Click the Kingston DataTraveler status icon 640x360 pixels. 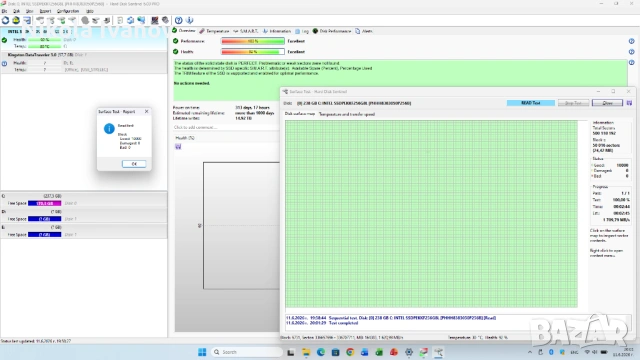tap(4, 64)
